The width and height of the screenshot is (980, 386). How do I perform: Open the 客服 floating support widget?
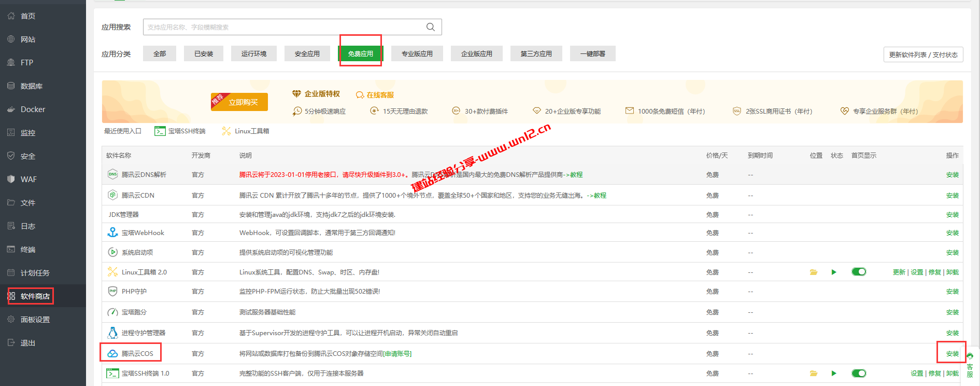click(970, 365)
